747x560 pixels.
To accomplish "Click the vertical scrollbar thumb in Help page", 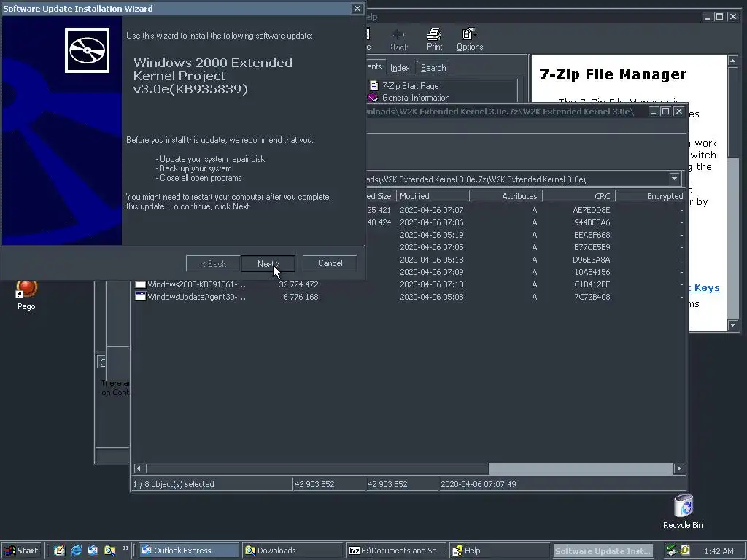I will coord(732,112).
